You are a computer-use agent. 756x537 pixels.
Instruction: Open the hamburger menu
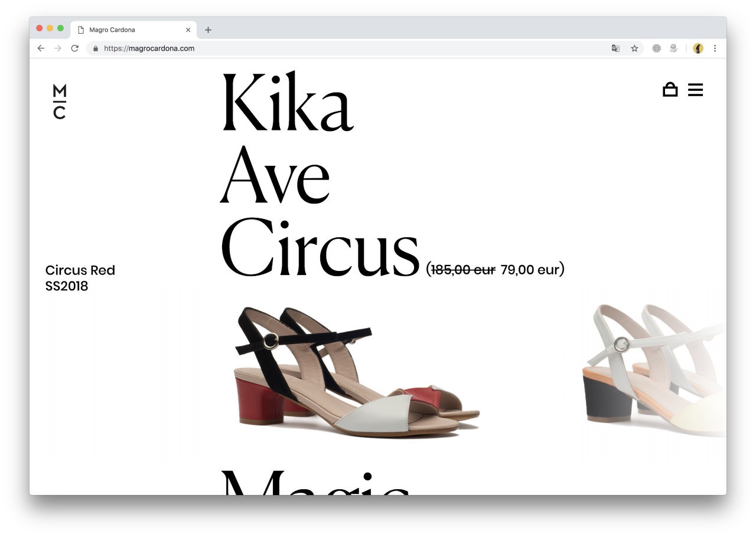(695, 90)
